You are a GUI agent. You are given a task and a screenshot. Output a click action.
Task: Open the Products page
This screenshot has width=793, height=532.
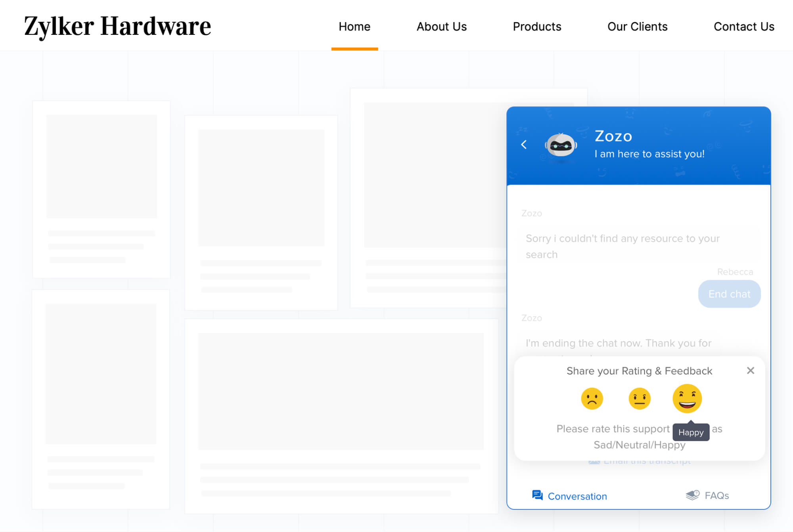[537, 27]
